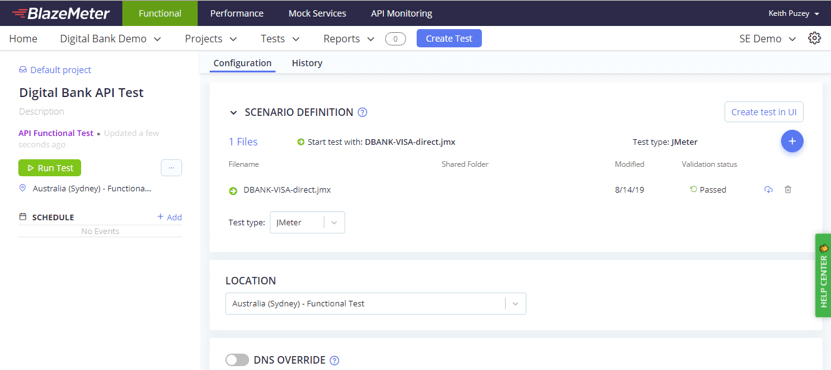Image resolution: width=831 pixels, height=370 pixels.
Task: Click Scenario Definition help question icon
Action: pyautogui.click(x=363, y=112)
